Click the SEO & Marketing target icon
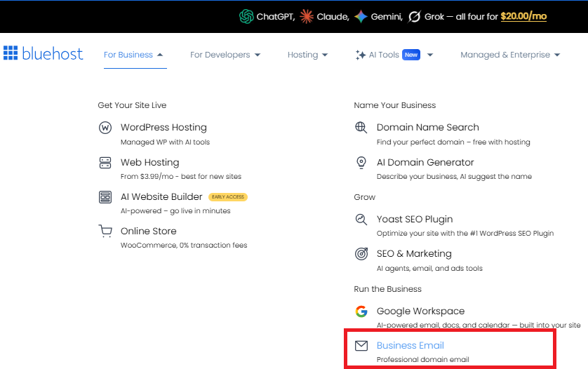 (x=361, y=254)
